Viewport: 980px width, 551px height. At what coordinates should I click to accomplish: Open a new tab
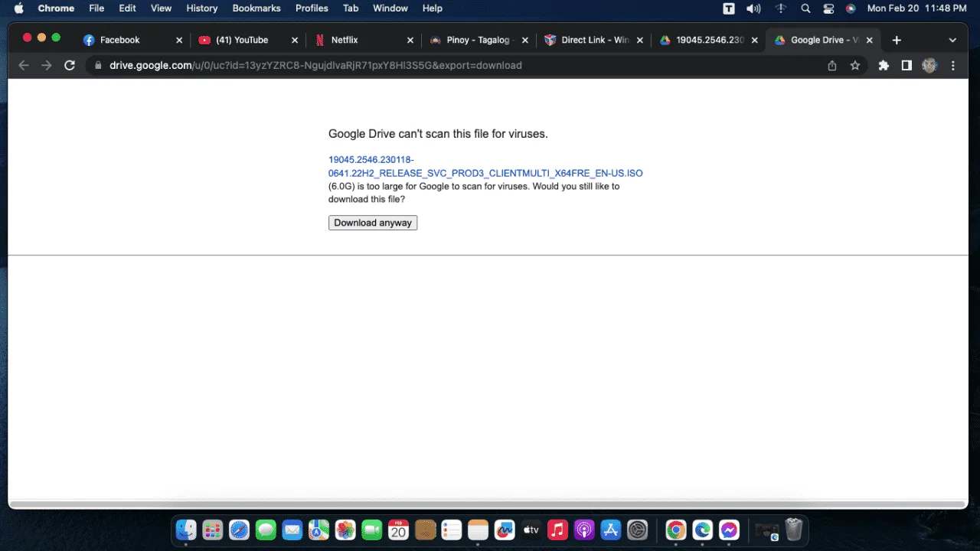click(897, 40)
